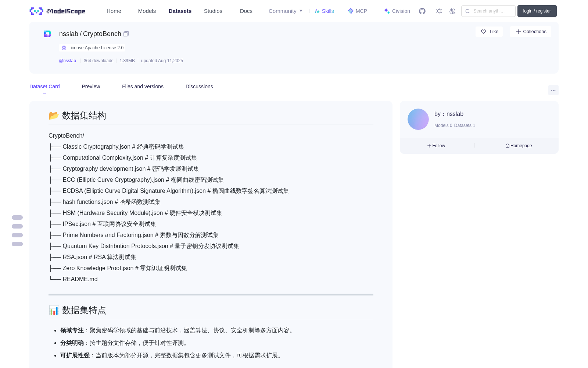The width and height of the screenshot is (588, 368).
Task: Switch language with the translate icon
Action: click(x=452, y=11)
